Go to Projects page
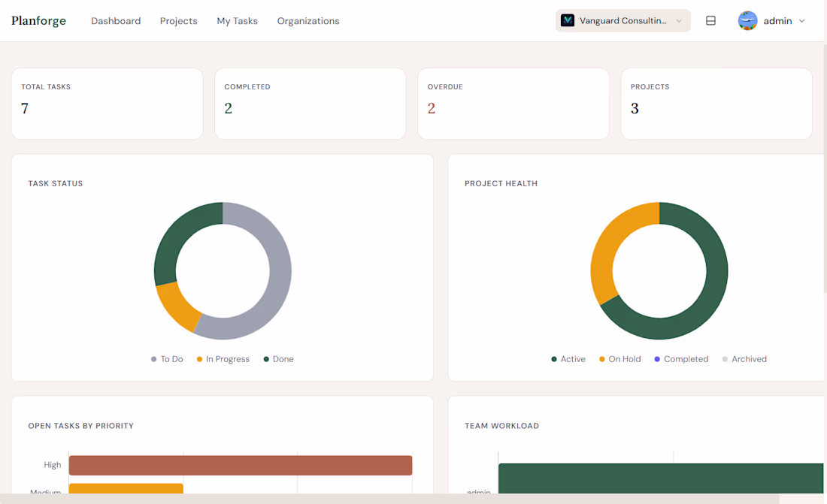827x504 pixels. coord(178,20)
